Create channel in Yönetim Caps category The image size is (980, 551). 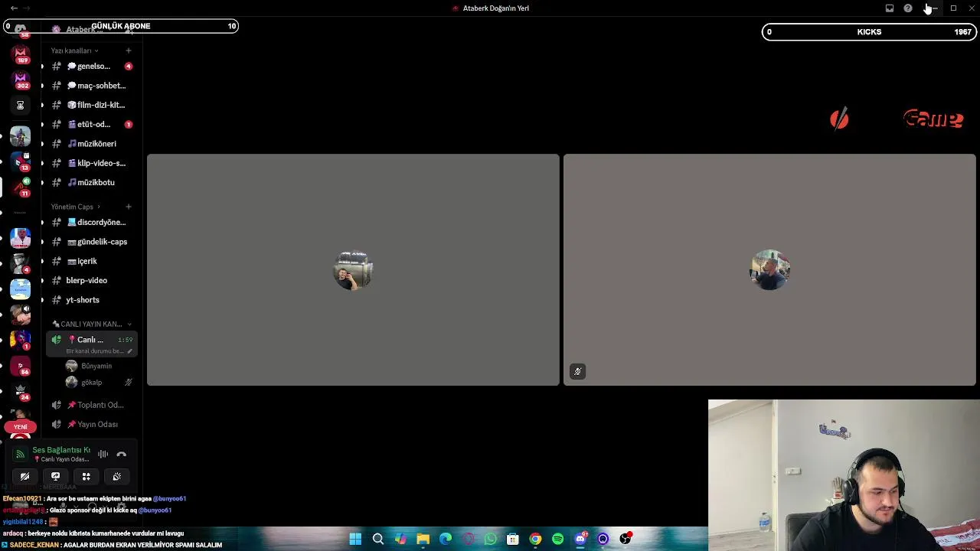click(x=128, y=207)
